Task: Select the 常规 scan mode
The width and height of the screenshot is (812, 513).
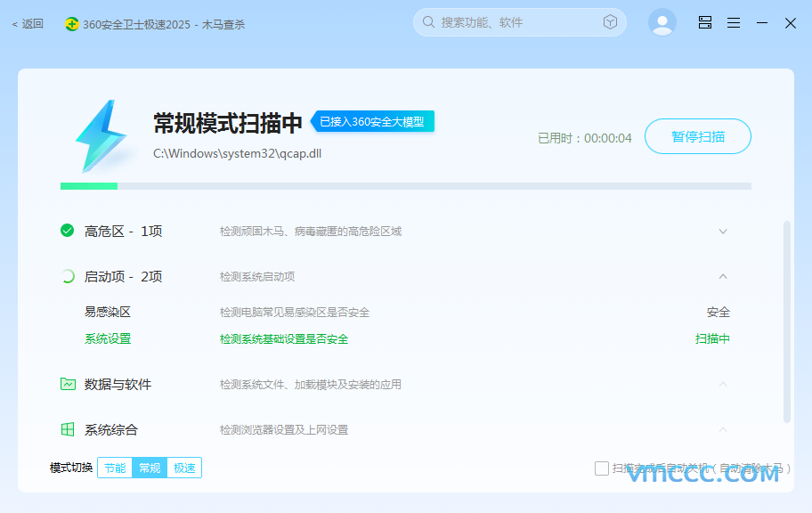Action: [150, 468]
